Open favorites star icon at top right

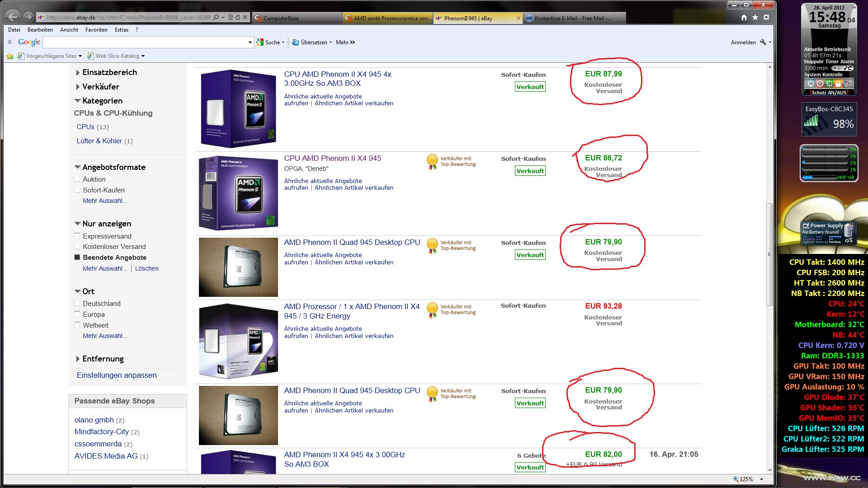(x=755, y=18)
